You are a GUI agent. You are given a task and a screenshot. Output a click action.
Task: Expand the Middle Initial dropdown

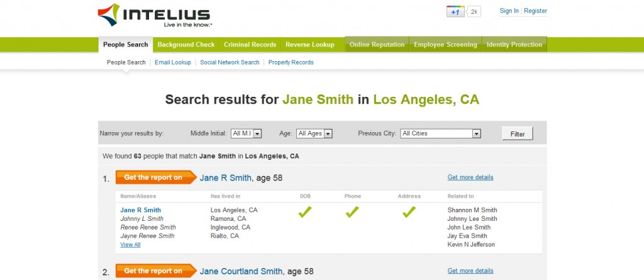[x=246, y=133]
